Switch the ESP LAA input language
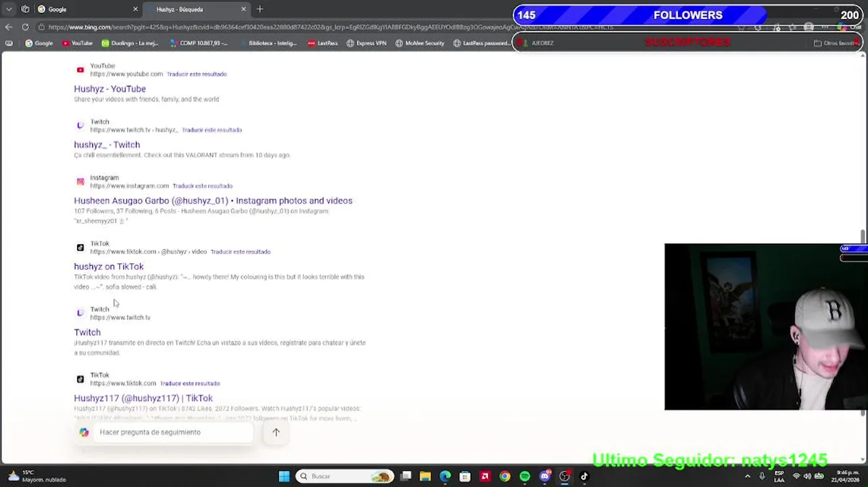This screenshot has width=868, height=487. (x=779, y=476)
